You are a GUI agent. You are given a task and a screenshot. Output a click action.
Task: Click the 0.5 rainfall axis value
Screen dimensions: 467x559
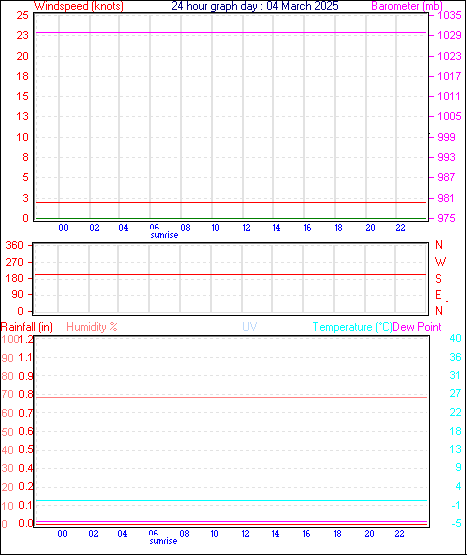(26, 449)
